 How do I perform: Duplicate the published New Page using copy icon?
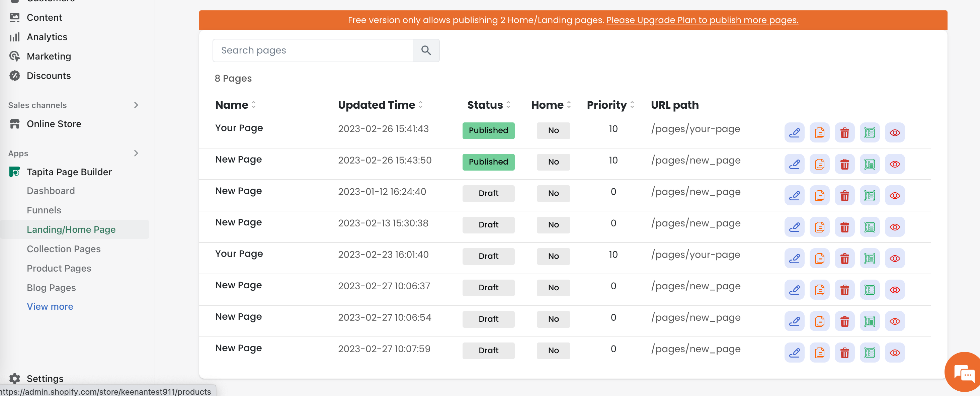click(819, 164)
